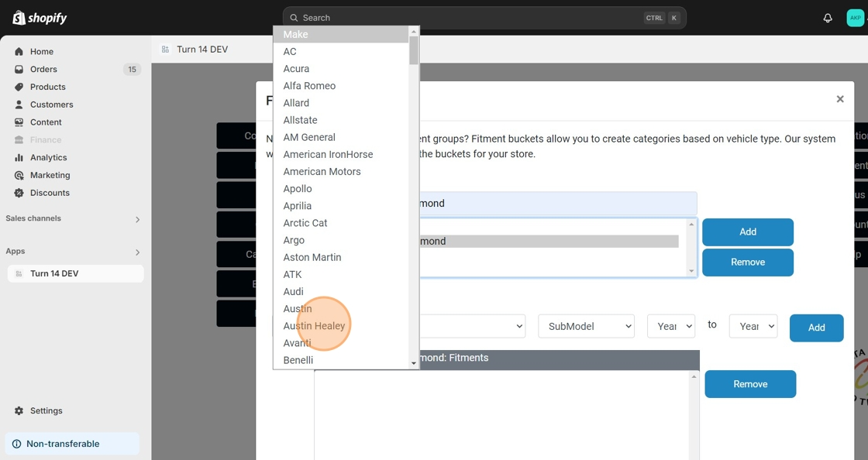Select the highlighted bucket list entry
868x460 pixels.
tap(549, 241)
